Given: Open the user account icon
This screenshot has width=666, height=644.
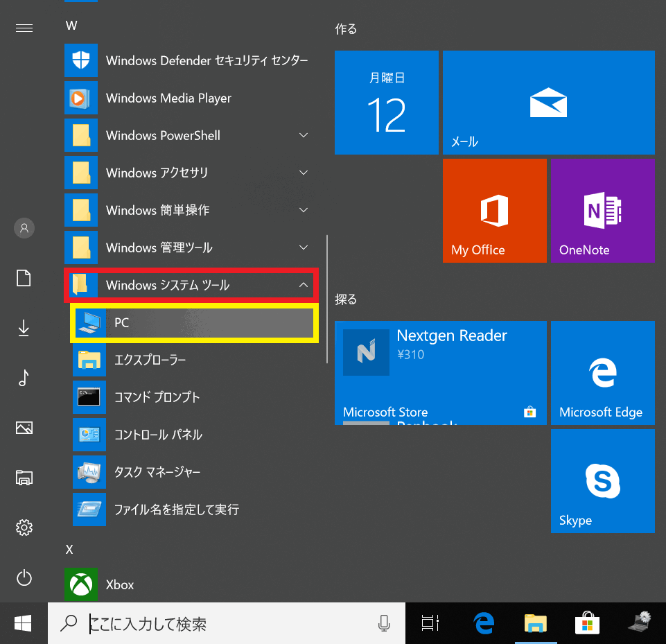Looking at the screenshot, I should (24, 228).
